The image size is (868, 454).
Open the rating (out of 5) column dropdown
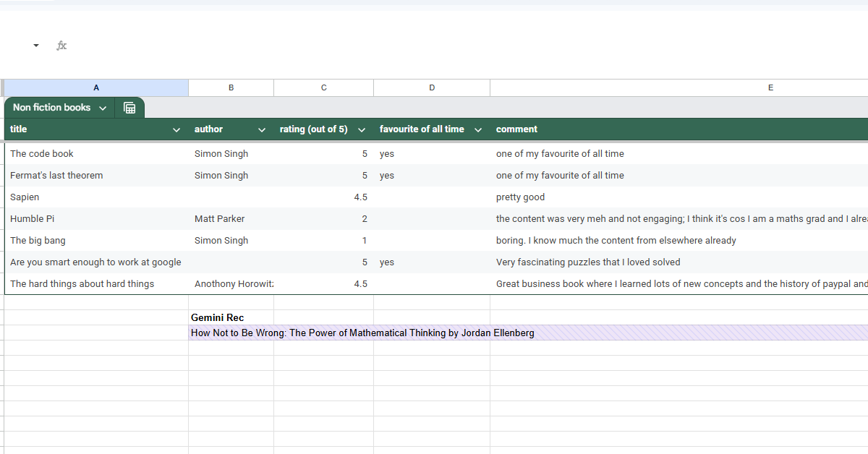point(362,130)
